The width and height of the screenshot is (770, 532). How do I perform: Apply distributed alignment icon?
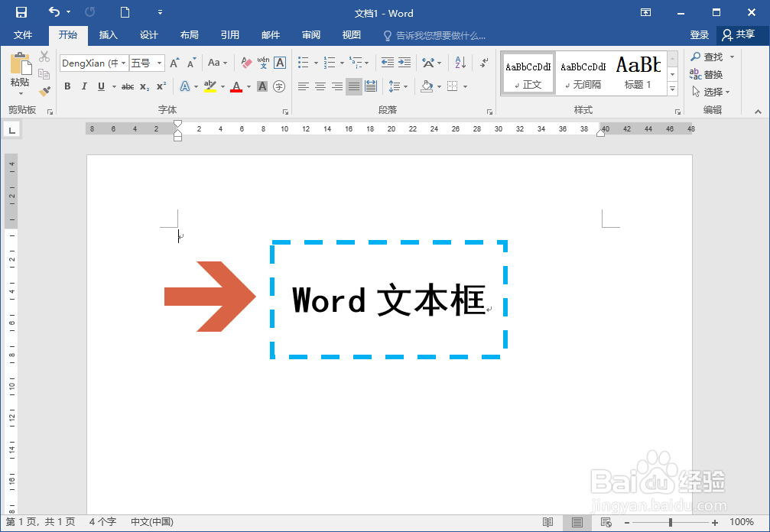point(371,87)
